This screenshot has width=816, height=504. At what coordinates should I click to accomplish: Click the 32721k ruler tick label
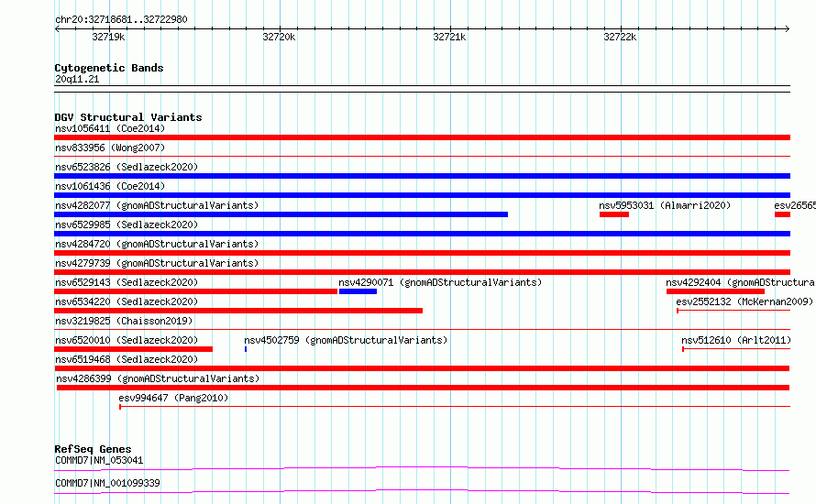click(x=449, y=37)
